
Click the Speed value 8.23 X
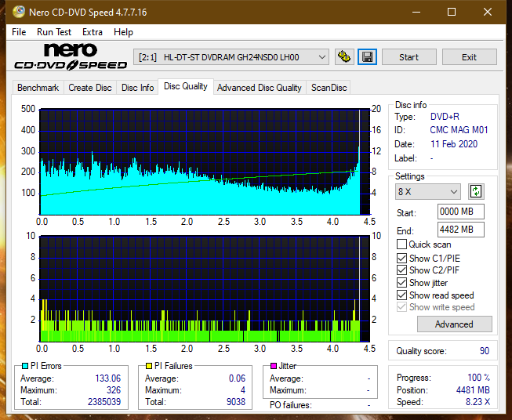tap(478, 402)
